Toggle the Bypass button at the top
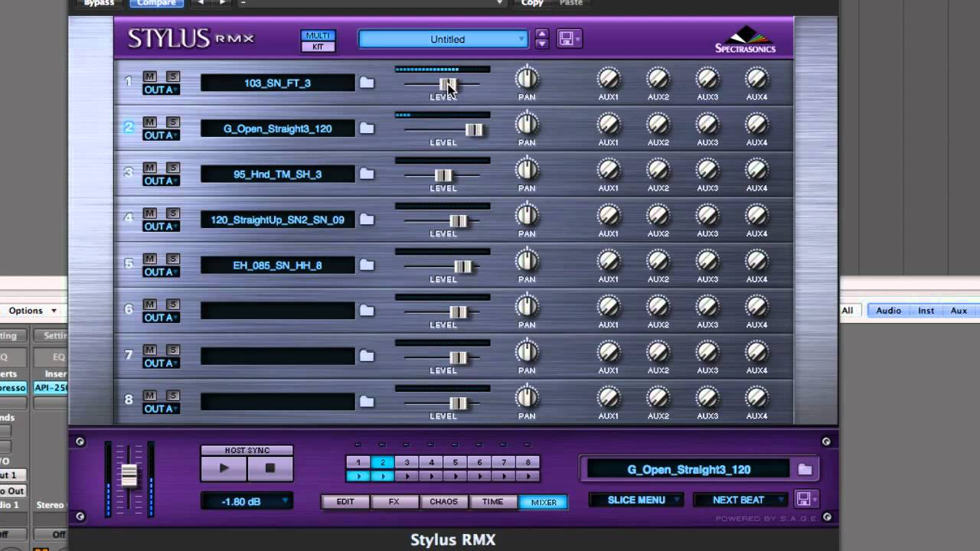980x551 pixels. pyautogui.click(x=100, y=3)
